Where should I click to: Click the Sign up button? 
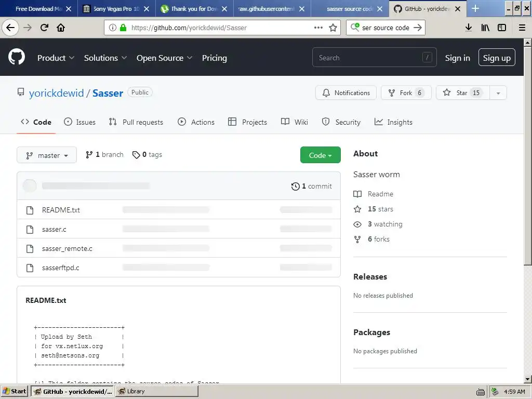tap(497, 58)
